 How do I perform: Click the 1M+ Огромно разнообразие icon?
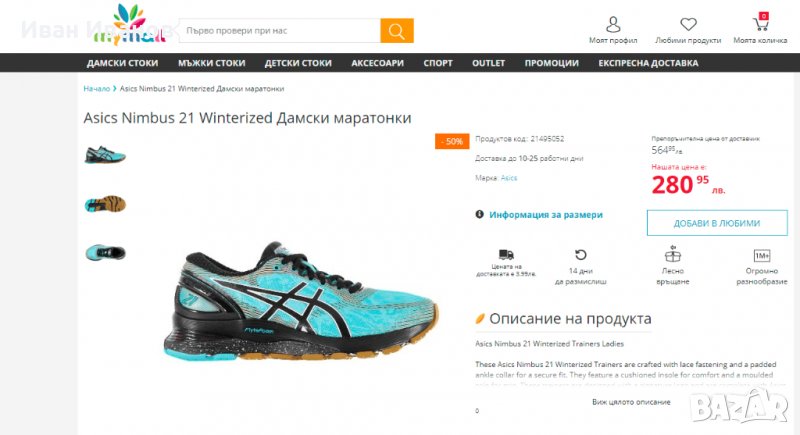[x=762, y=255]
